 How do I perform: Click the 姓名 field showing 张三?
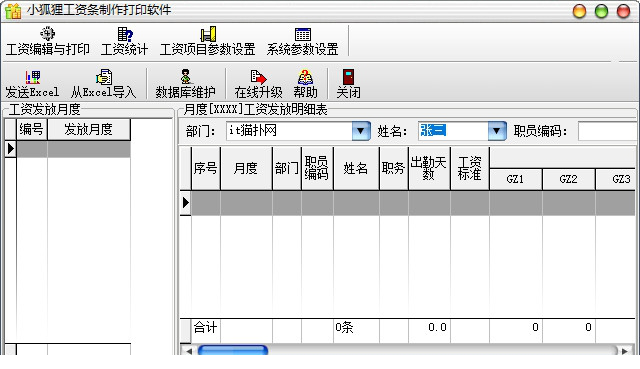click(453, 131)
